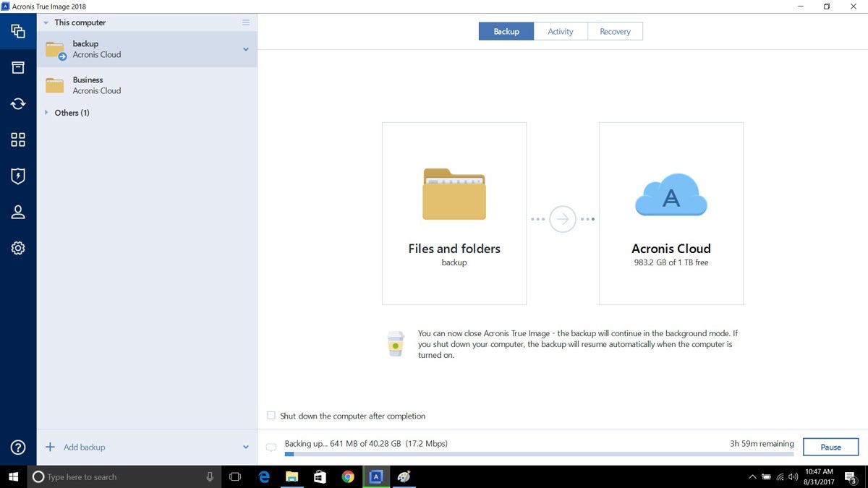Viewport: 868px width, 488px height.
Task: Click the plus icon beside Add backup
Action: (50, 447)
